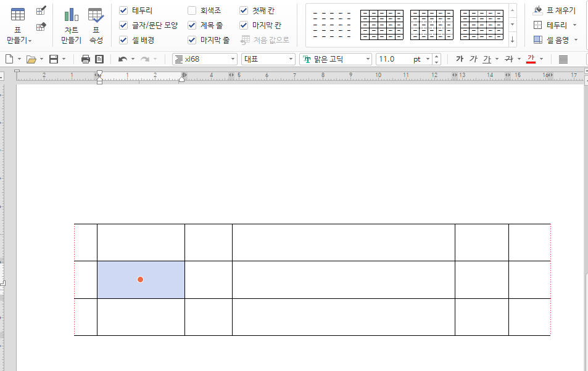Undo the last action
This screenshot has height=371, width=588.
(x=123, y=59)
